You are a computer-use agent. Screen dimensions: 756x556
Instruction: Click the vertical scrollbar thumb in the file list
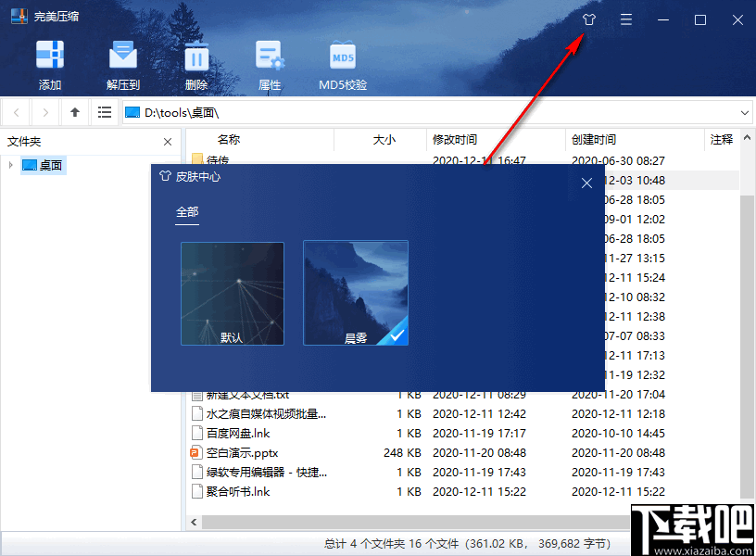pos(747,347)
